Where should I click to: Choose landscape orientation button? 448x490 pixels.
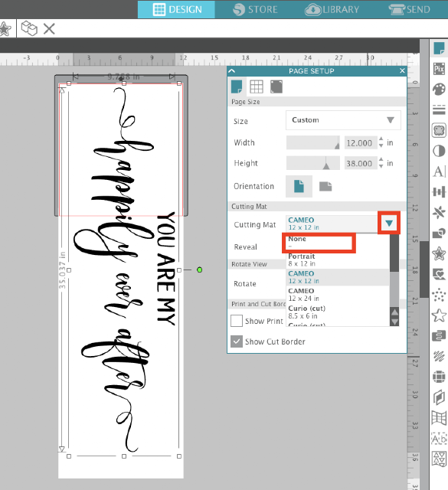[x=325, y=187]
